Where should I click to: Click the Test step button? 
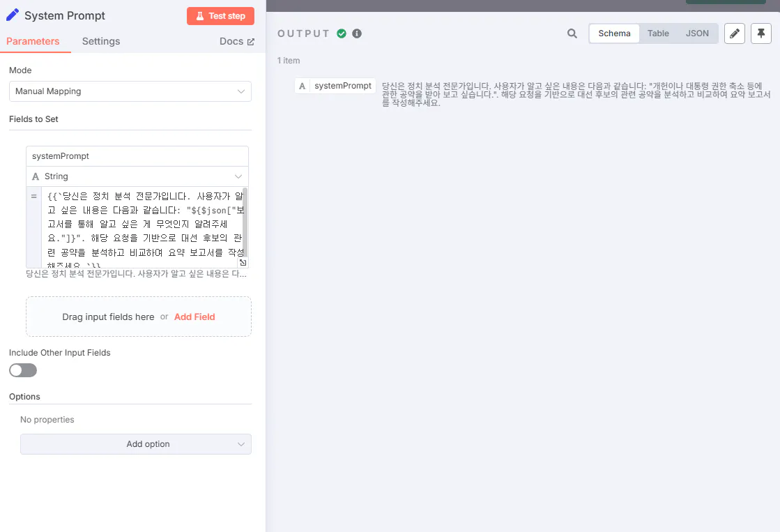[220, 15]
